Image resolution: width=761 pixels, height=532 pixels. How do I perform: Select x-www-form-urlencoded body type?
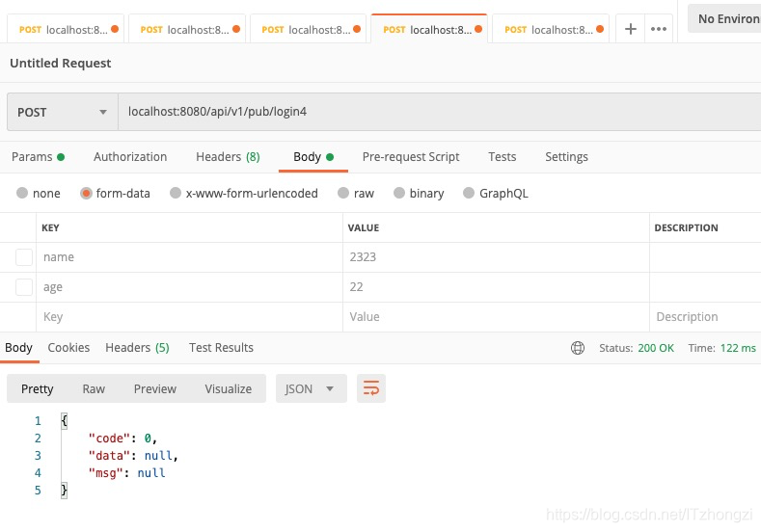pos(244,193)
